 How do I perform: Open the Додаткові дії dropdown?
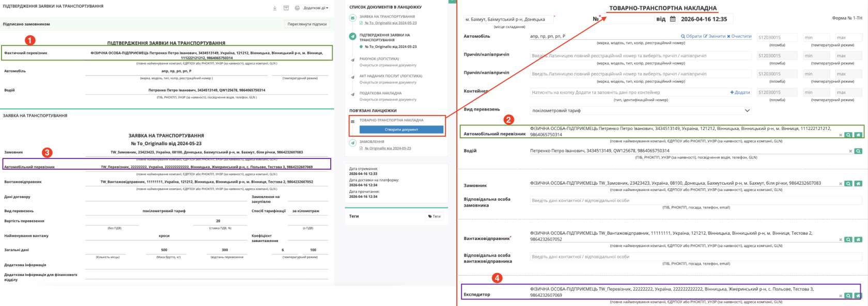pos(316,8)
